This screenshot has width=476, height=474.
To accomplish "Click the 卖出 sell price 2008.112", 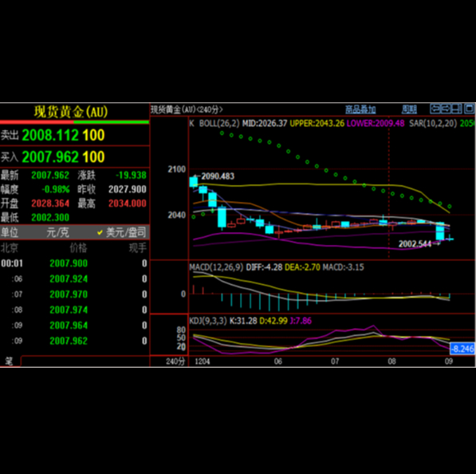I will click(x=50, y=135).
